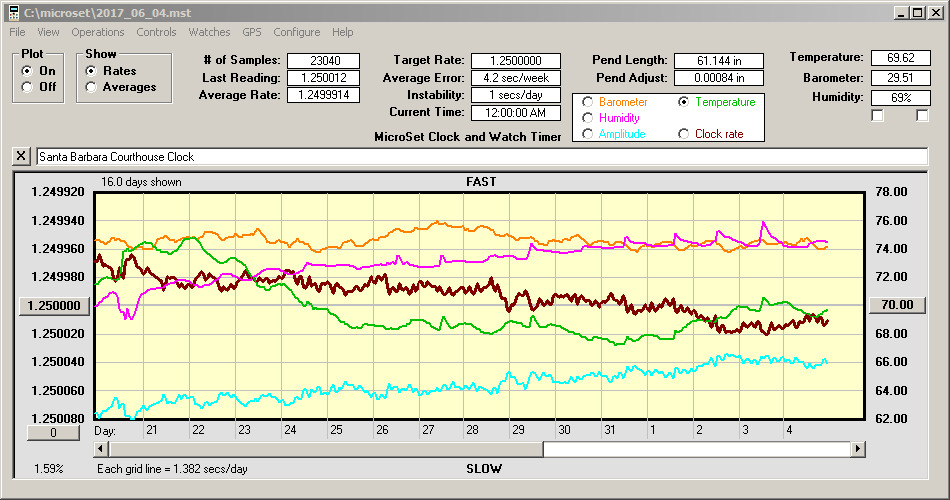Click the scrollbar right arrow

[x=857, y=449]
